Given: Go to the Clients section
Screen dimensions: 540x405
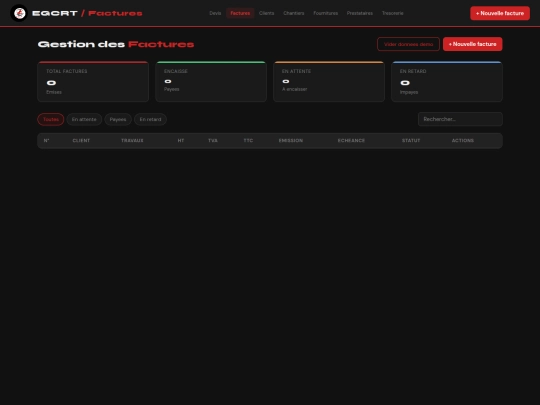Looking at the screenshot, I should (267, 13).
